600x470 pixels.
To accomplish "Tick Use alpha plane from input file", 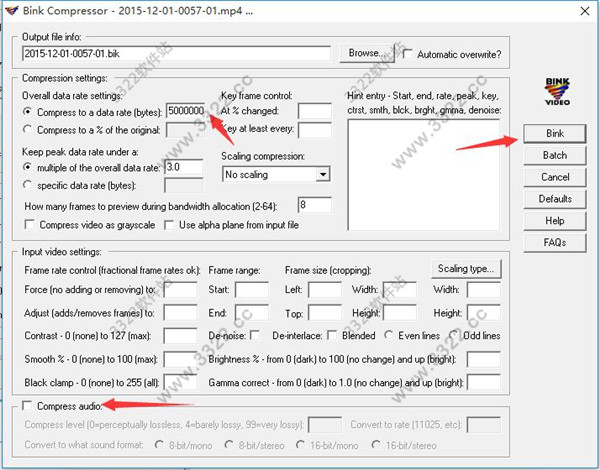I will coord(169,225).
